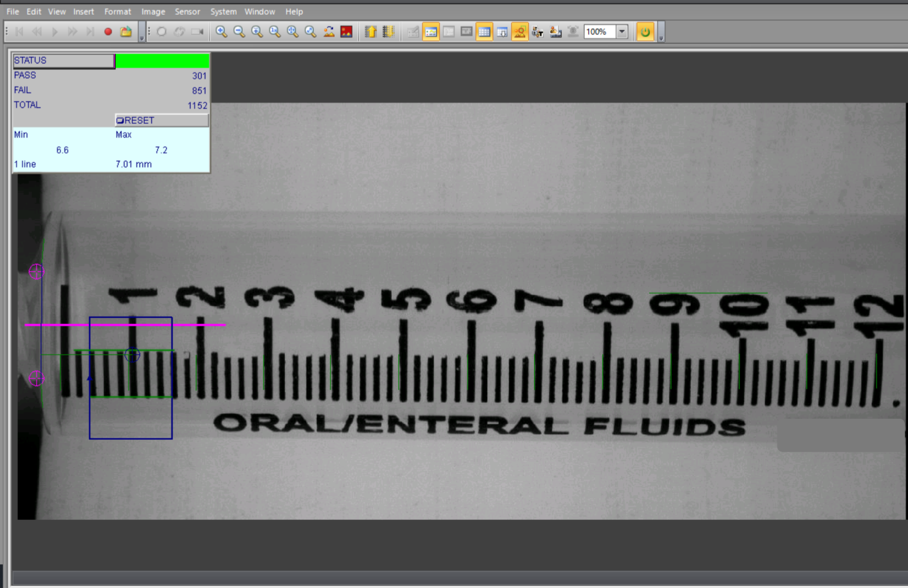The image size is (908, 588).
Task: Open the 100% zoom dropdown arrow
Action: point(622,32)
